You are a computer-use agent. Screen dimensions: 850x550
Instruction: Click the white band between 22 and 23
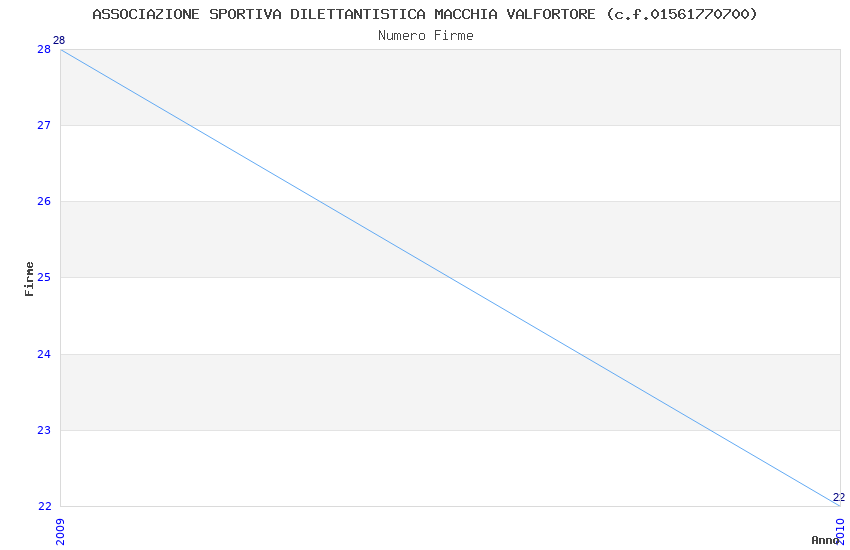pos(300,468)
